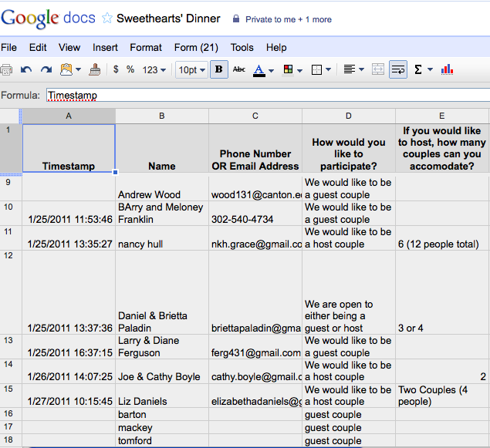Expand the alignment dropdown arrow

click(x=362, y=69)
